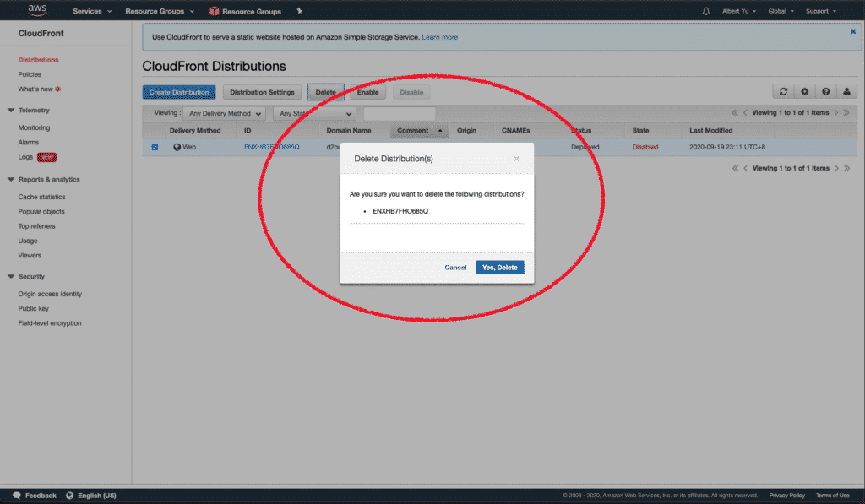This screenshot has width=865, height=504.
Task: Open Public key page
Action: (x=34, y=309)
